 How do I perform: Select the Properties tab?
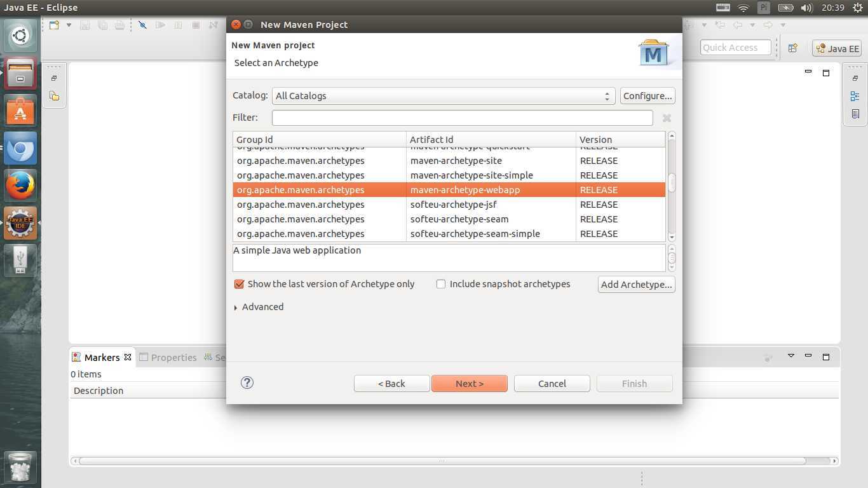pyautogui.click(x=168, y=357)
